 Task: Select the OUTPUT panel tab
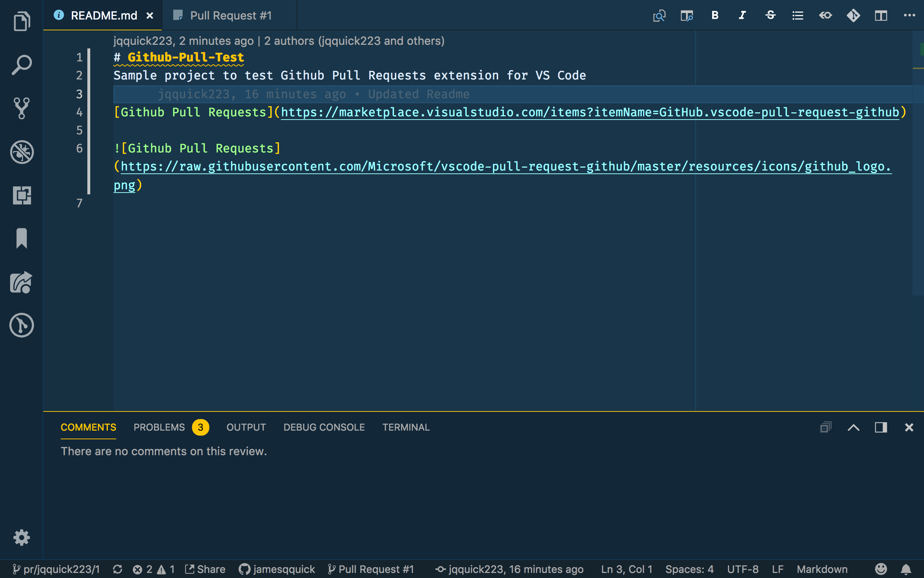pyautogui.click(x=246, y=427)
